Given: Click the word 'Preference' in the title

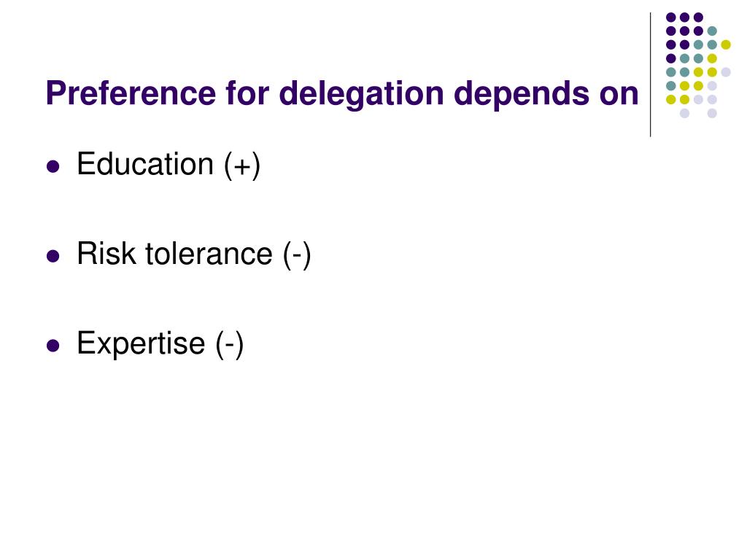Looking at the screenshot, I should coord(131,93).
